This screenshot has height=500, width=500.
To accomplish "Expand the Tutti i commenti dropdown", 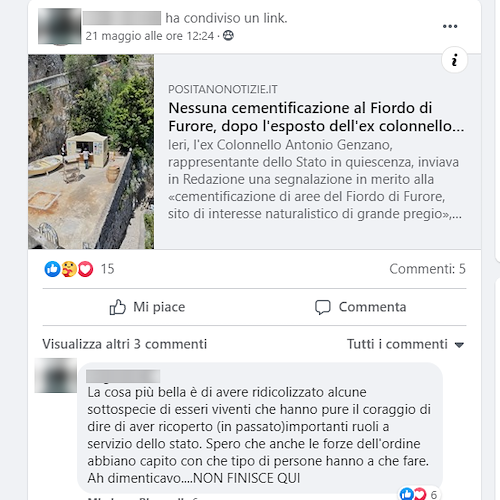I will coord(405,344).
